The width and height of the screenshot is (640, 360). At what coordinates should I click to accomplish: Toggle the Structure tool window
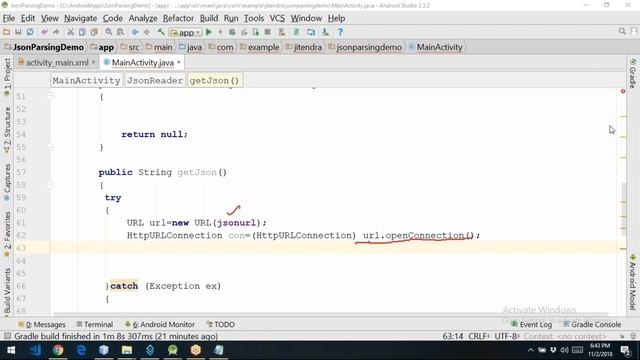(x=7, y=130)
